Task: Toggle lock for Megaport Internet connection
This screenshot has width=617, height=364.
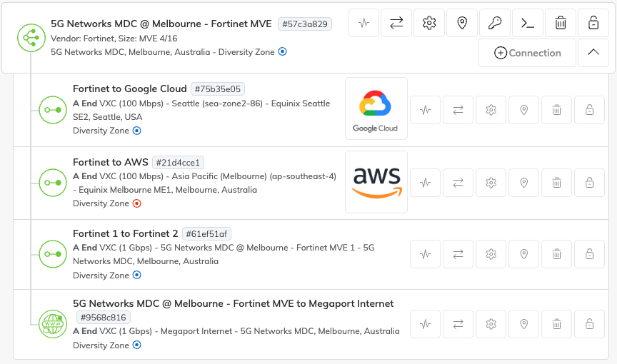Action: point(589,324)
